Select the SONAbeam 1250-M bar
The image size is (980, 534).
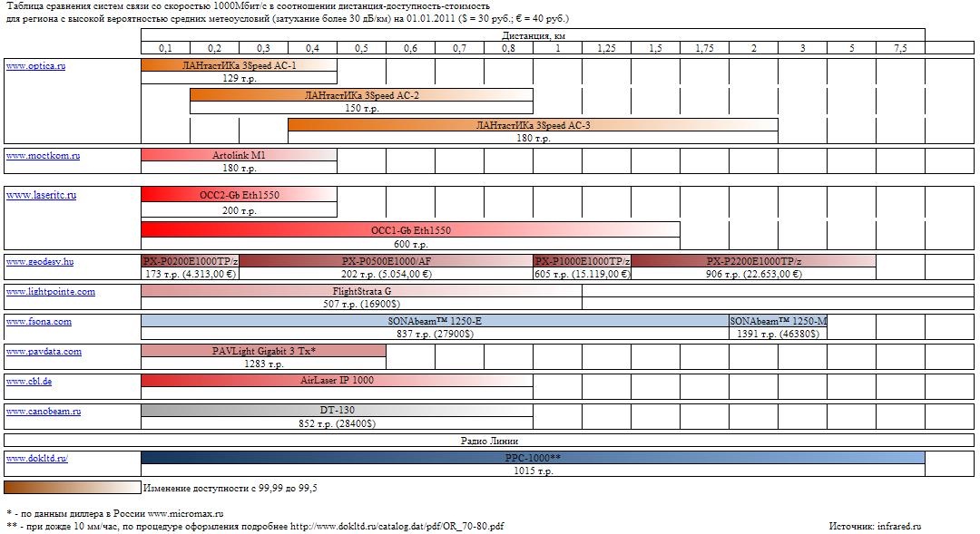(x=779, y=321)
